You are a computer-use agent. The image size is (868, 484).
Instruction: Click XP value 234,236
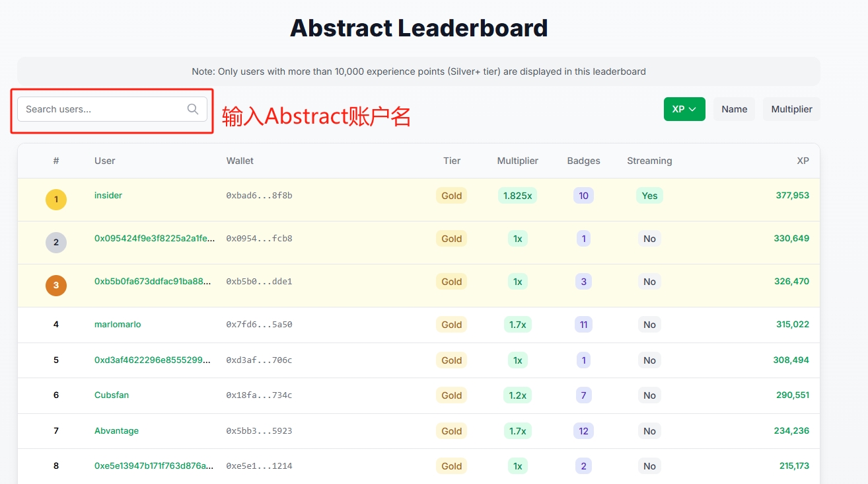tap(791, 431)
